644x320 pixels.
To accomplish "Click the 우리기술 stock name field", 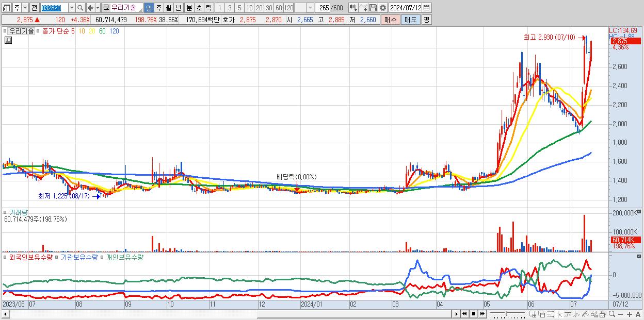I will click(x=126, y=8).
